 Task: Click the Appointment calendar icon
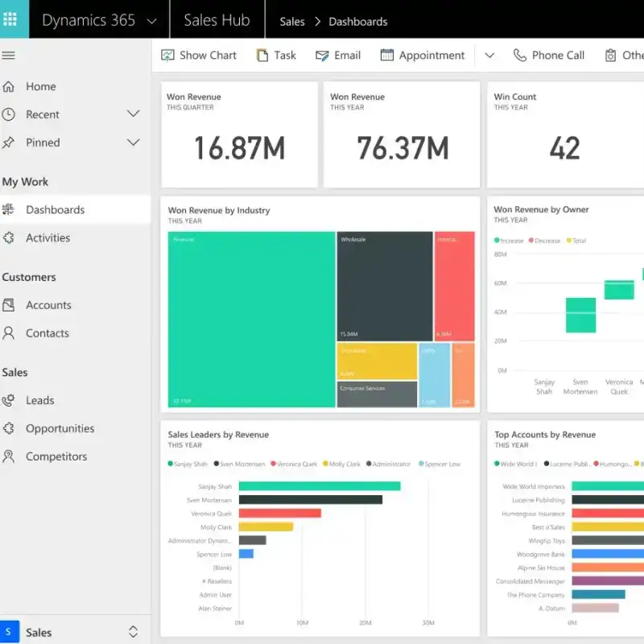(387, 55)
